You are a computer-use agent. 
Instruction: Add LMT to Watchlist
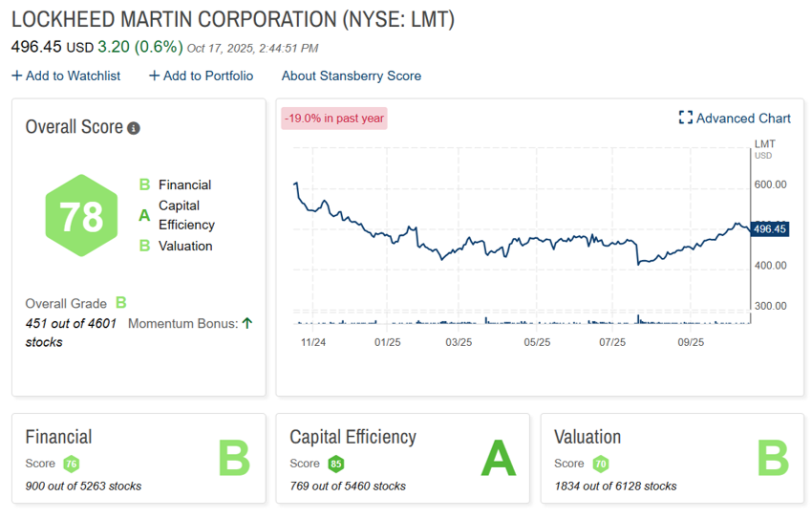[66, 76]
